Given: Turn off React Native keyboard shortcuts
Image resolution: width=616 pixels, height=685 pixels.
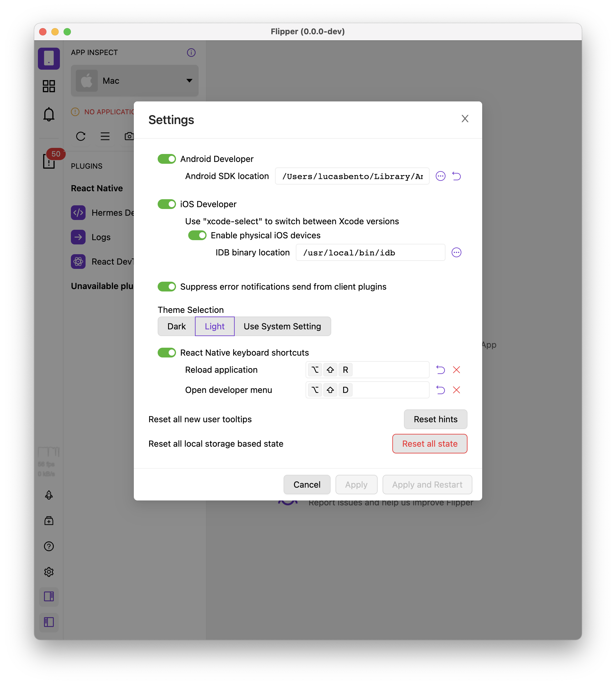Looking at the screenshot, I should coord(167,353).
